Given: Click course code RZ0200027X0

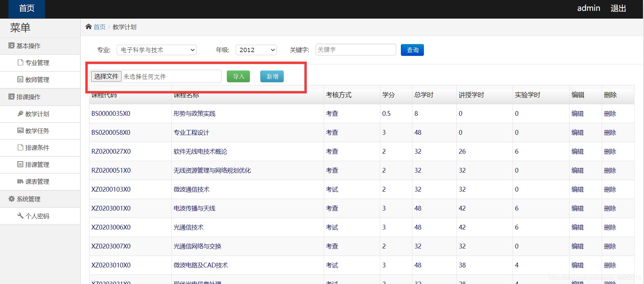Looking at the screenshot, I should tap(111, 152).
